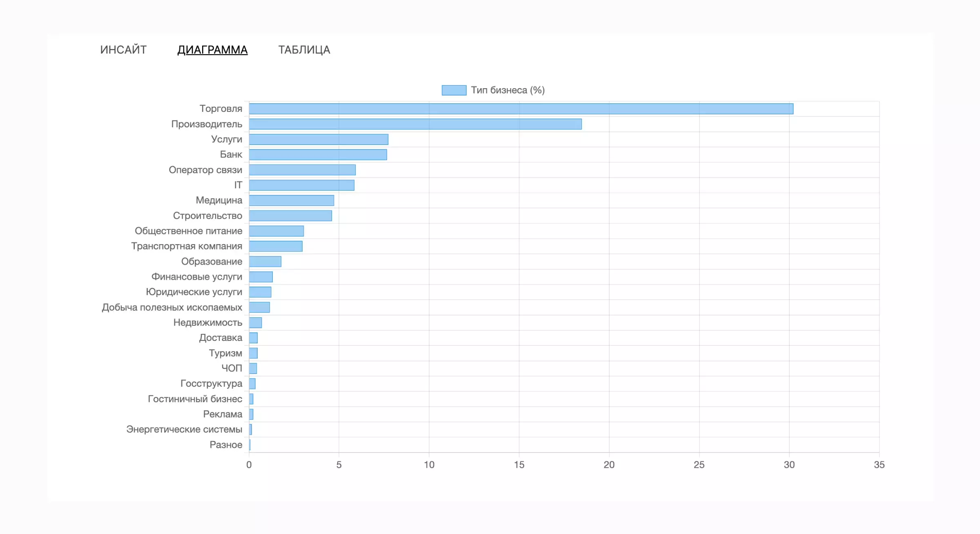The height and width of the screenshot is (534, 980).
Task: Toggle the blue legend swatch
Action: (x=454, y=90)
